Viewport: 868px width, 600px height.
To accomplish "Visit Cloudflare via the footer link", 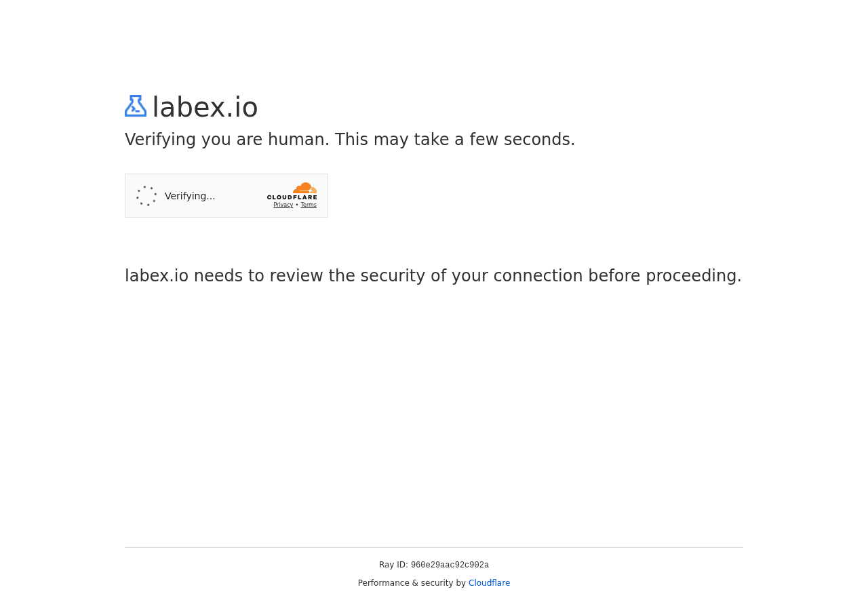I will tap(489, 582).
